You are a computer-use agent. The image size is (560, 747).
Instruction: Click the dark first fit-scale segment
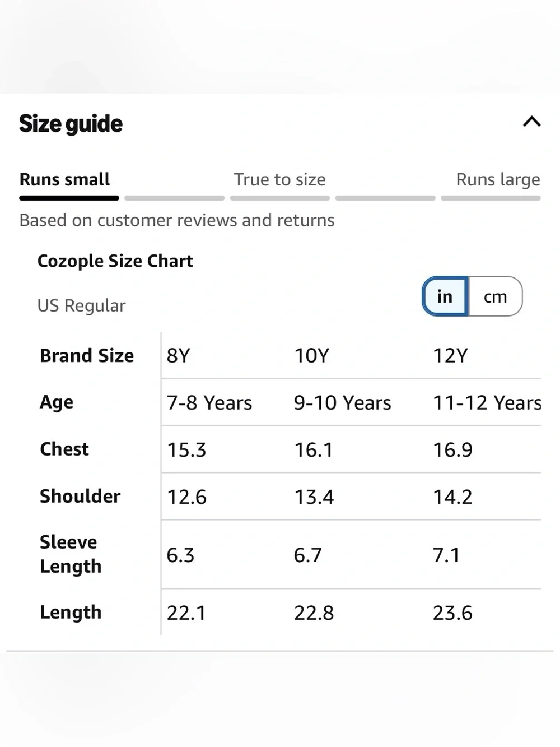(69, 198)
